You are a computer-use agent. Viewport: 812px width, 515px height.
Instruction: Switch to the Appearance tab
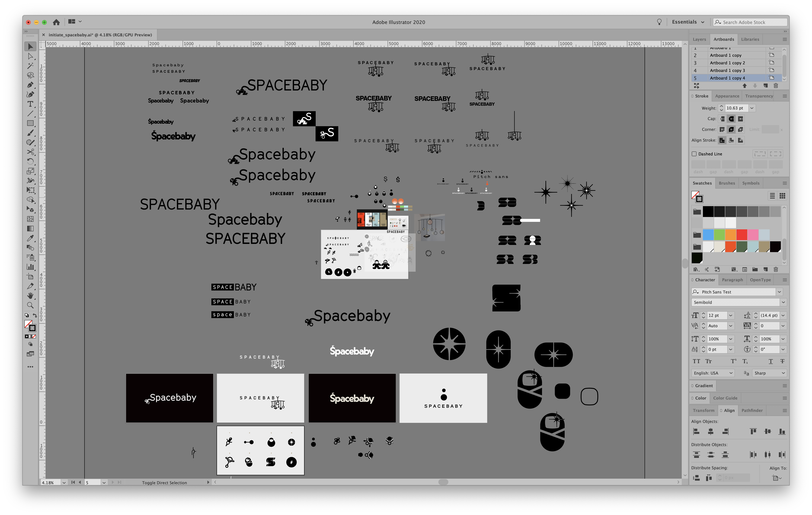pos(727,96)
